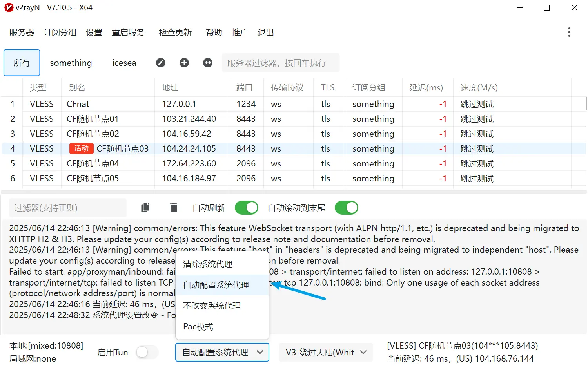
Task: Select the active CF随机节点03 row
Action: pyautogui.click(x=293, y=149)
